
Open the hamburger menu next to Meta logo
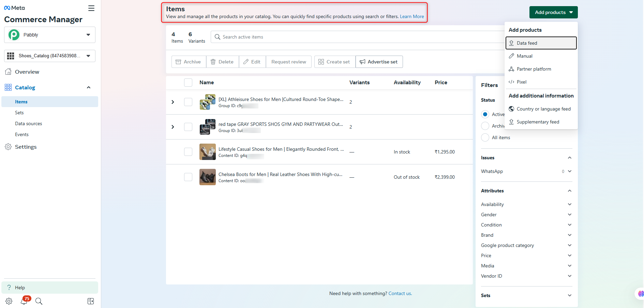91,8
